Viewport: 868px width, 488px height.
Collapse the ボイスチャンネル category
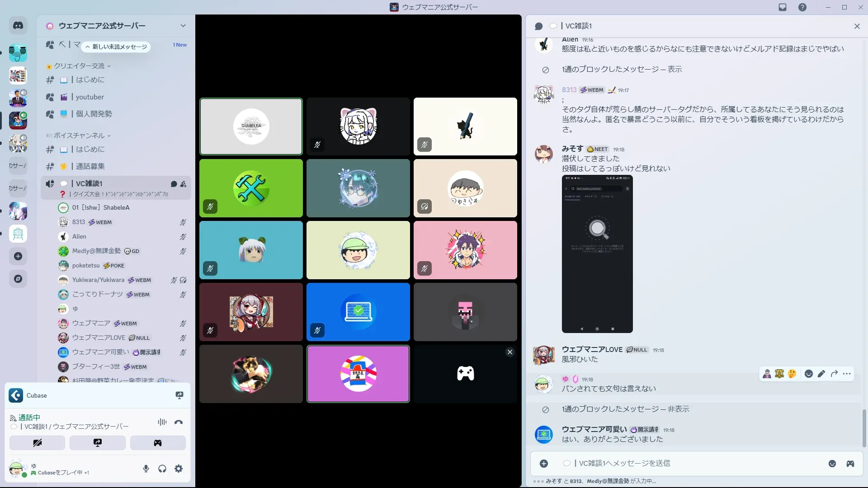tap(79, 136)
